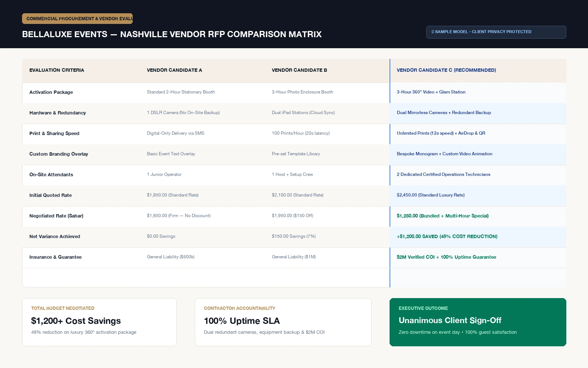Click the Commercial Procurement & Vendor Evaluation badge

coord(77,19)
